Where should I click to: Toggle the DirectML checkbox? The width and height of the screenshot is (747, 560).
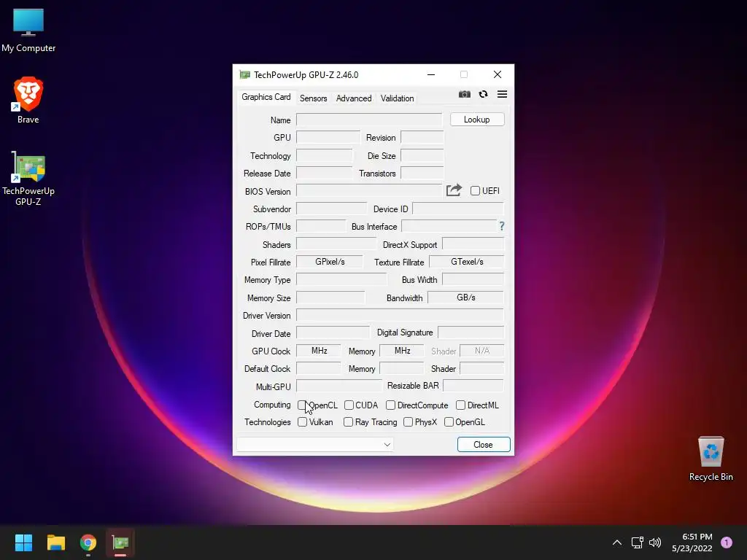pyautogui.click(x=461, y=405)
